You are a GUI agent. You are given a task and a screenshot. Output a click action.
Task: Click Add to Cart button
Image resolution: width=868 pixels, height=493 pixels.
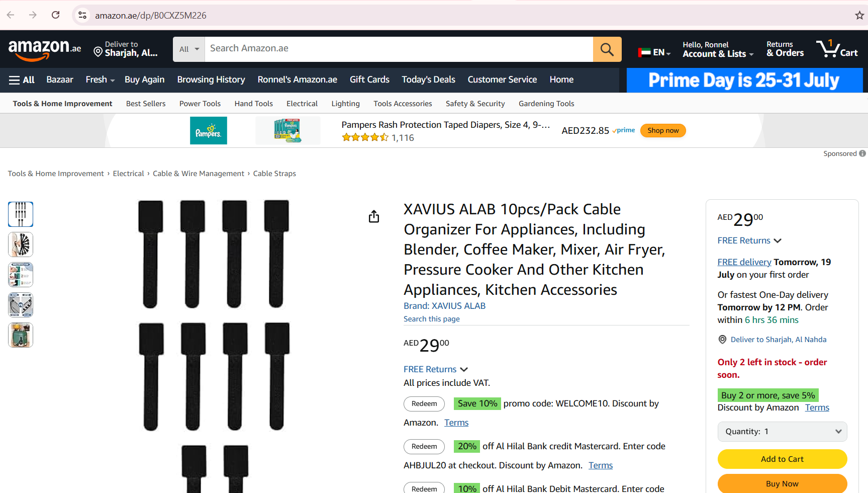click(782, 459)
